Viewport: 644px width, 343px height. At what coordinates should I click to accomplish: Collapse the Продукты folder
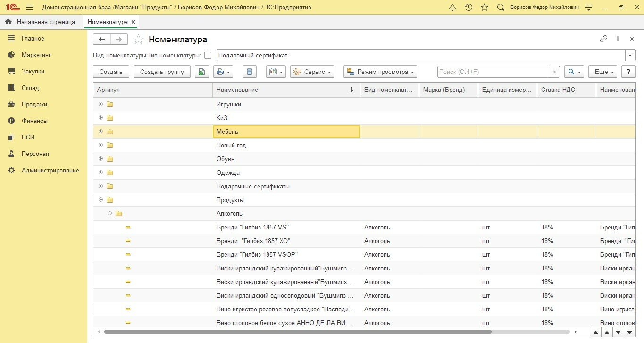(100, 200)
